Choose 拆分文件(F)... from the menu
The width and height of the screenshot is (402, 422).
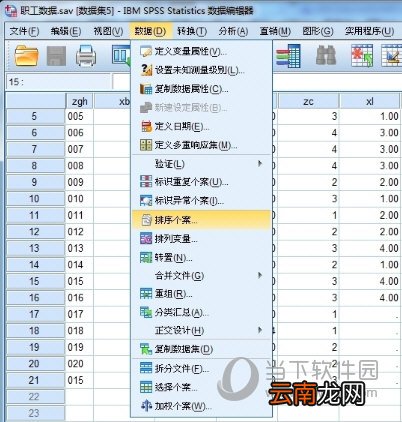201,368
